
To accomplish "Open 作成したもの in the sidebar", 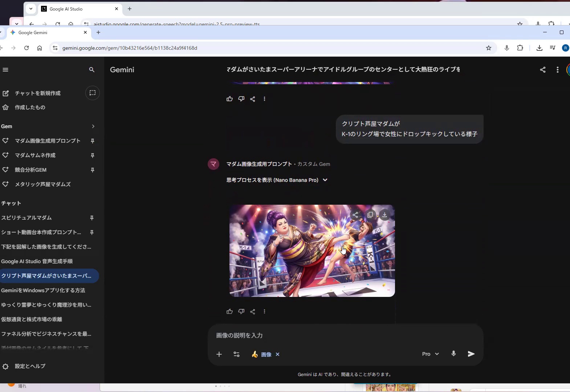I will 30,107.
